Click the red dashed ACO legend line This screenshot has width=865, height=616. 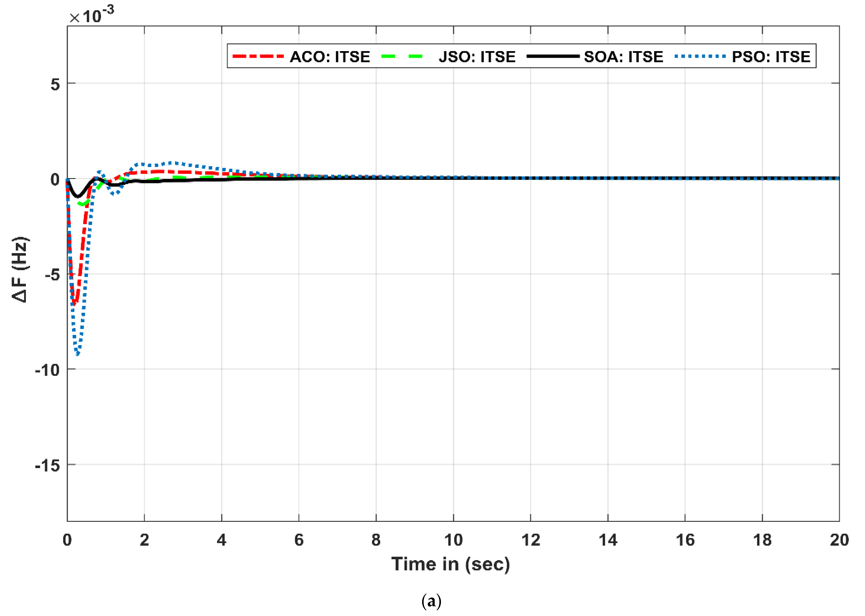tap(258, 57)
